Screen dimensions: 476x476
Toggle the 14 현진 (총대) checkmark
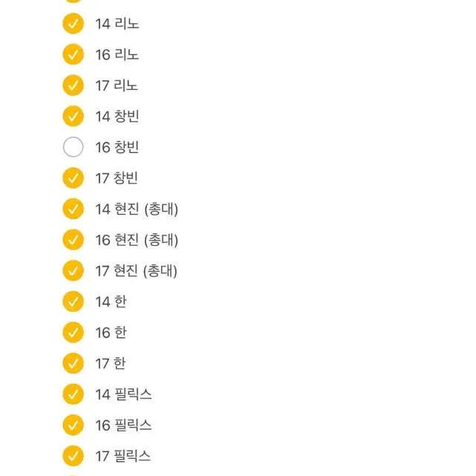click(x=73, y=209)
